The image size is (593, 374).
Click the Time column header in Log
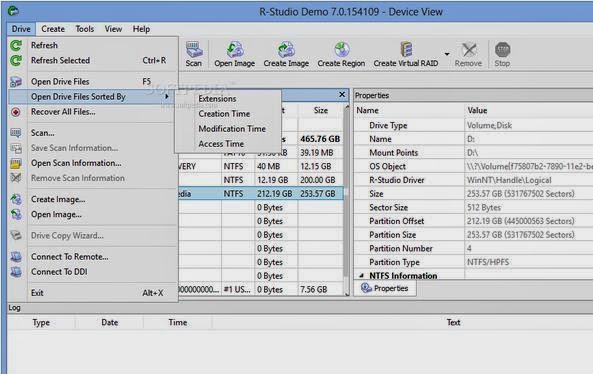coord(178,323)
